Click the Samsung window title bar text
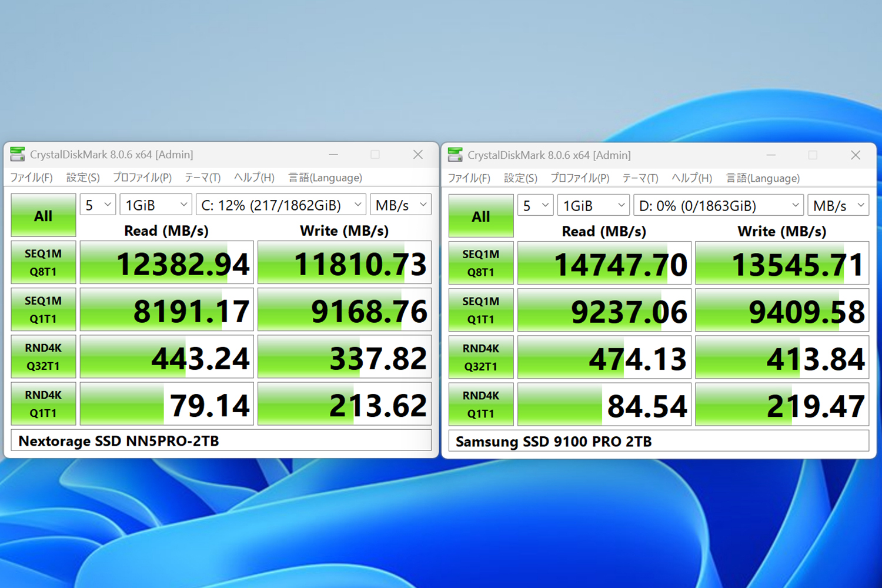The image size is (882, 588). coord(549,155)
